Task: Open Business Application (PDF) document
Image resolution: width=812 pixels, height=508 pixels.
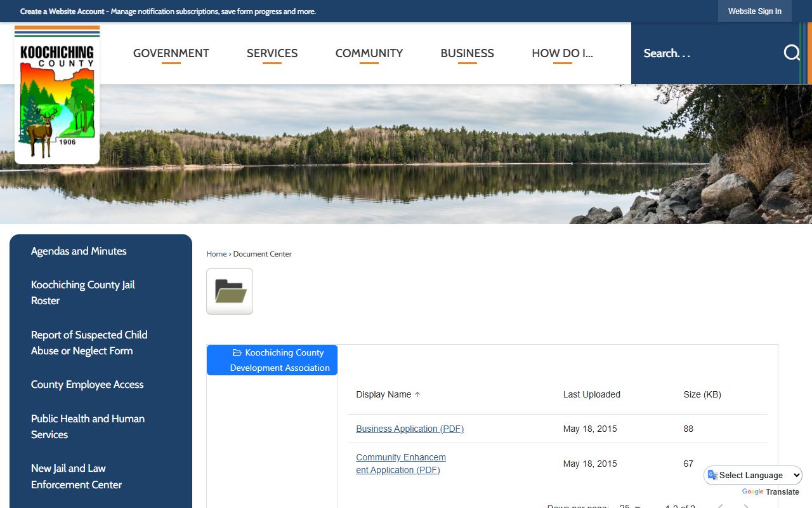Action: pyautogui.click(x=410, y=429)
